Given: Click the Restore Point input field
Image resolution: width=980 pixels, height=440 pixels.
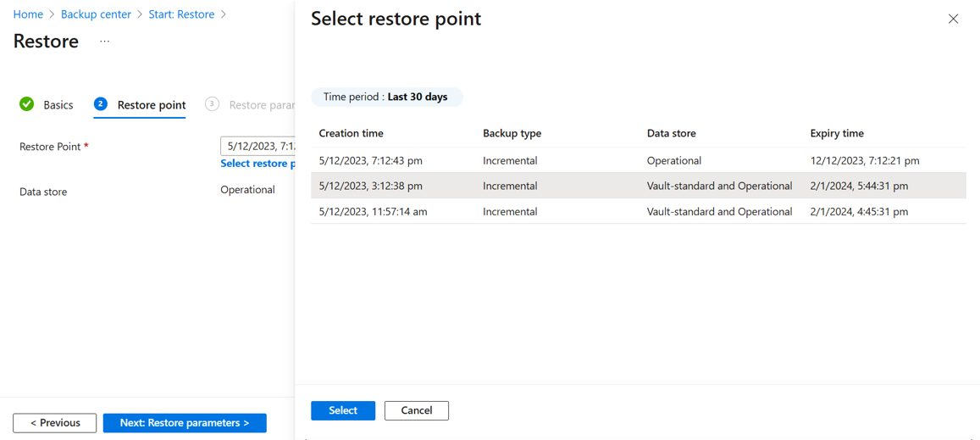Looking at the screenshot, I should [x=257, y=146].
